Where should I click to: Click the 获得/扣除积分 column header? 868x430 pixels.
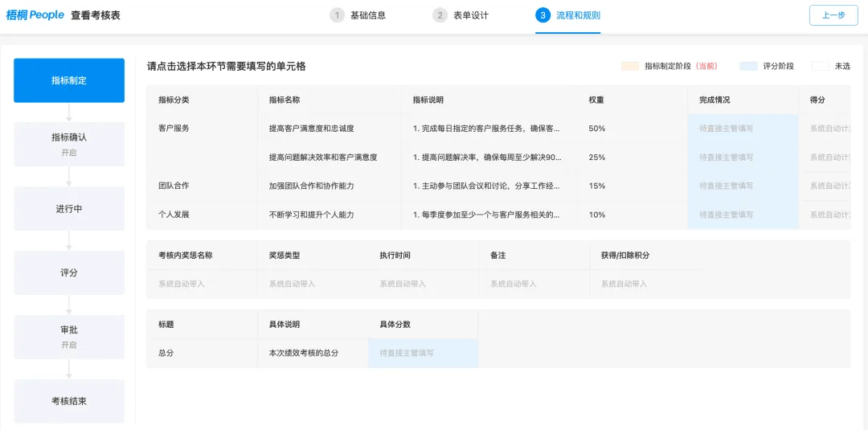click(x=645, y=255)
